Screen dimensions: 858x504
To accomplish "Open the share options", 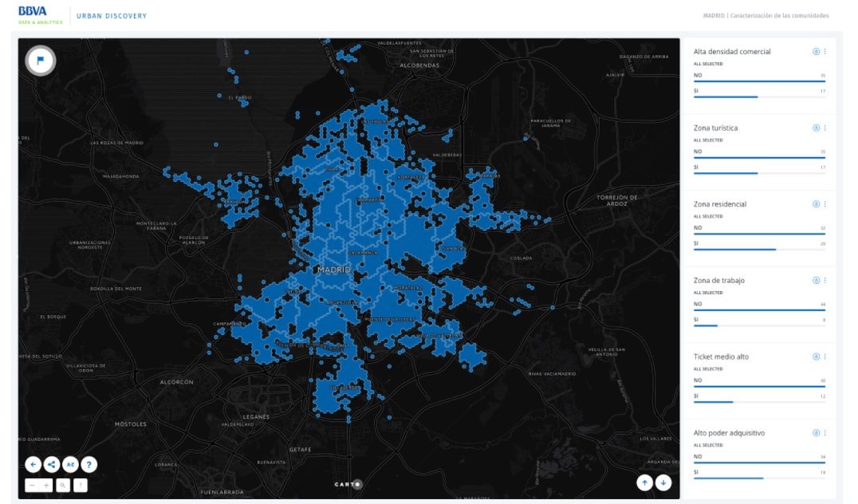I will click(x=51, y=464).
